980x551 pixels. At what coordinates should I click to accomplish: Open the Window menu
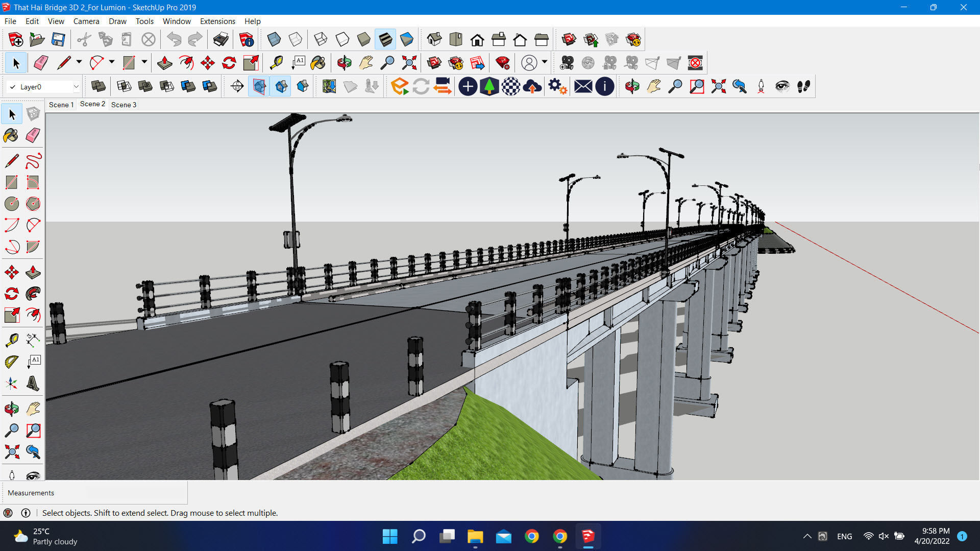tap(177, 21)
